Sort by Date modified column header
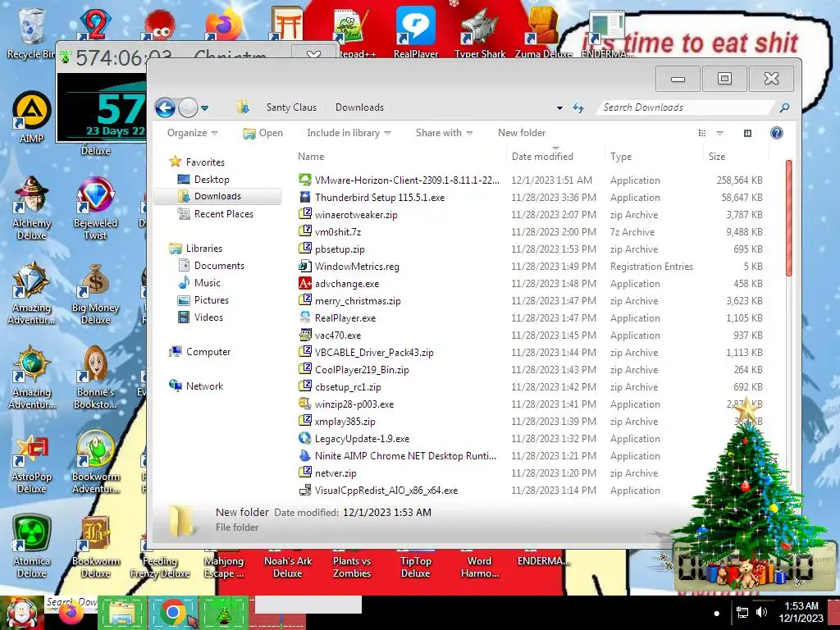 pyautogui.click(x=555, y=157)
